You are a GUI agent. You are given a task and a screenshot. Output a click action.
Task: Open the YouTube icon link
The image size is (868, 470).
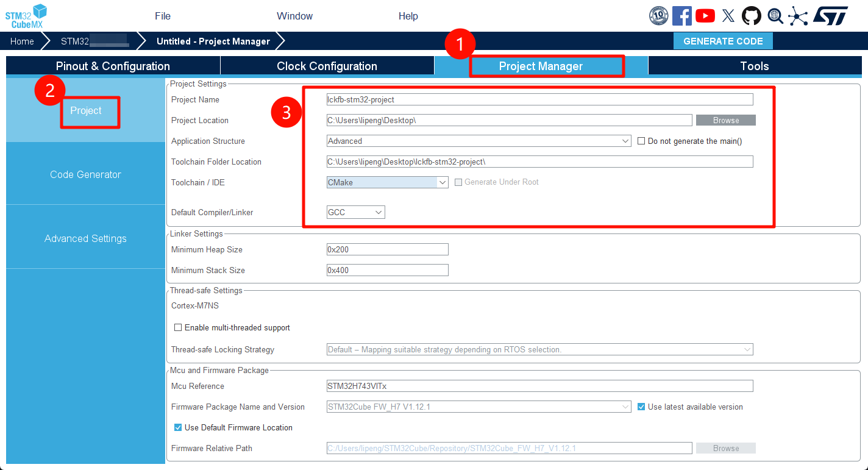coord(705,16)
